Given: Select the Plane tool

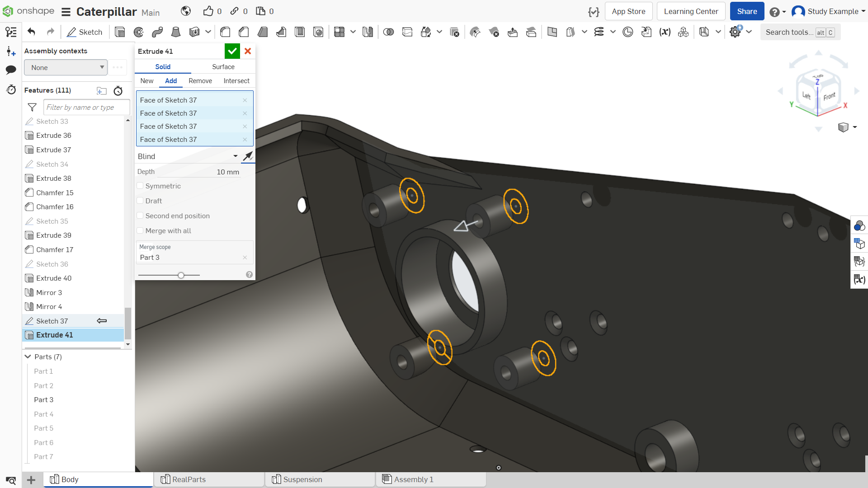Looking at the screenshot, I should [552, 32].
